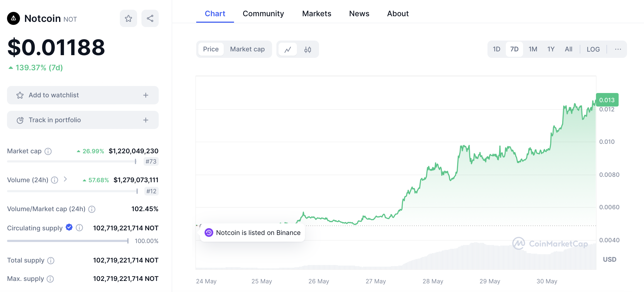The image size is (644, 292).
Task: Open the Markets tab
Action: click(x=317, y=14)
